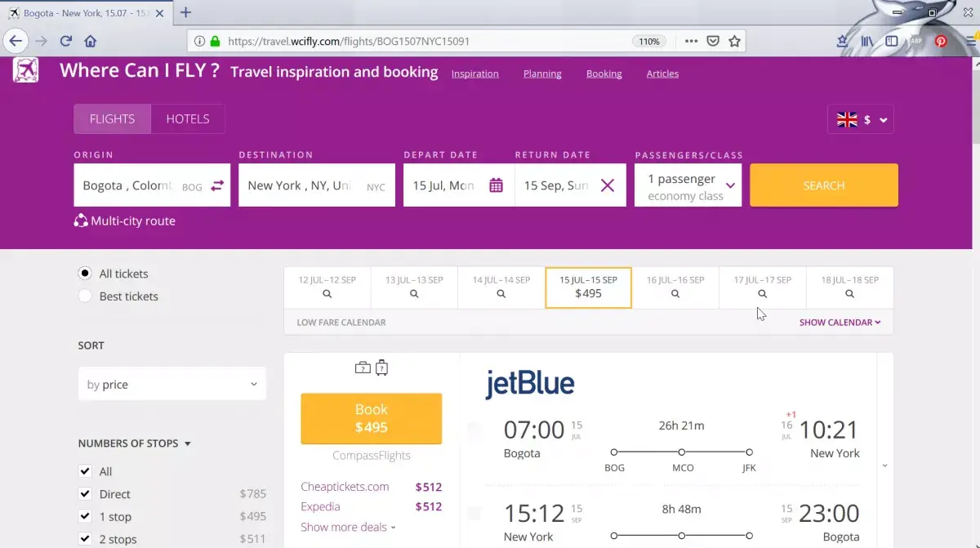Viewport: 980px width, 548px height.
Task: Switch to the Flights tab
Action: click(112, 119)
